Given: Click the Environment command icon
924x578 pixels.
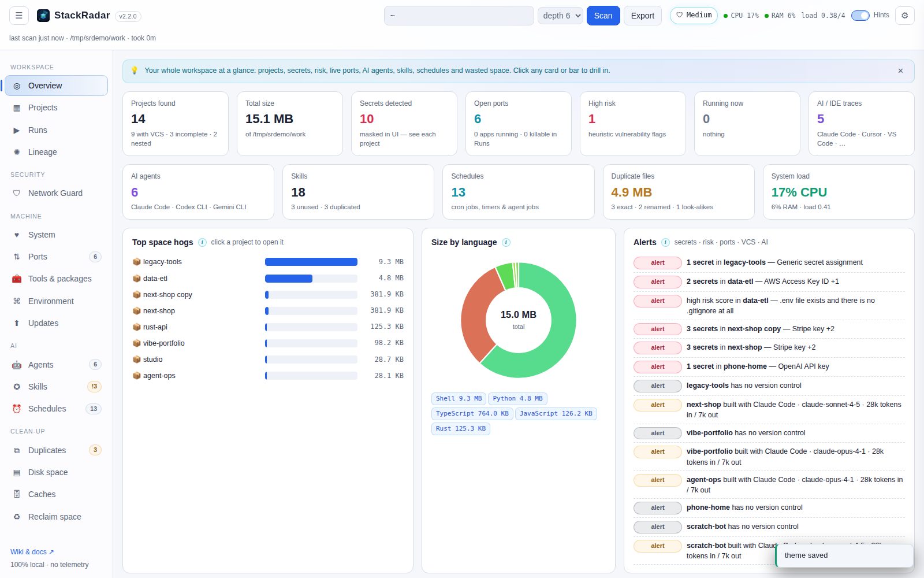Looking at the screenshot, I should [17, 301].
